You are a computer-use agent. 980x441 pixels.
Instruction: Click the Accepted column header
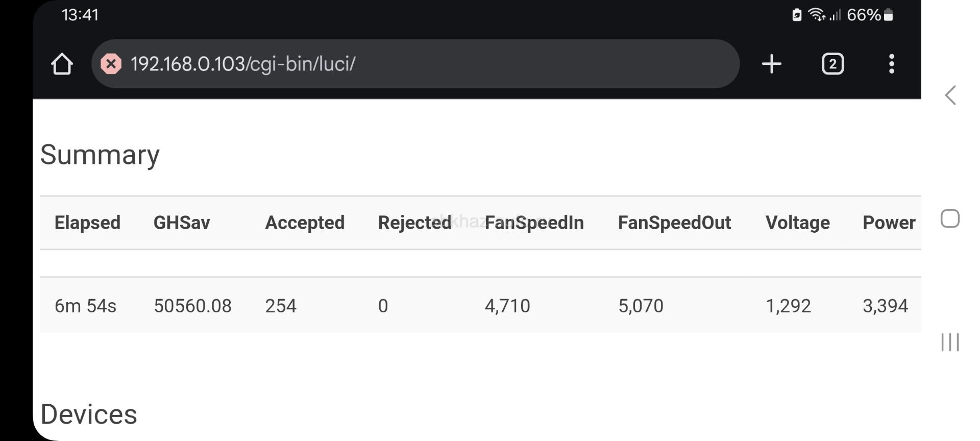305,223
